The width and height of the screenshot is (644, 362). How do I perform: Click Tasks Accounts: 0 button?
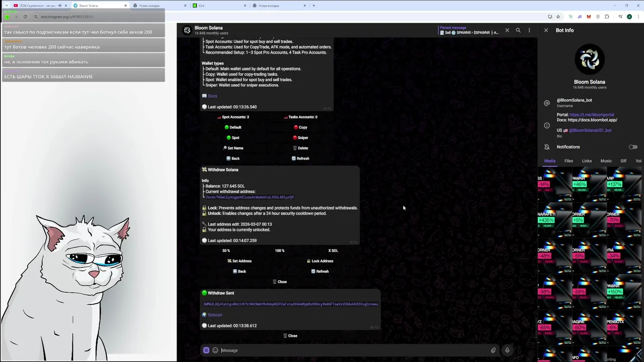(x=300, y=117)
